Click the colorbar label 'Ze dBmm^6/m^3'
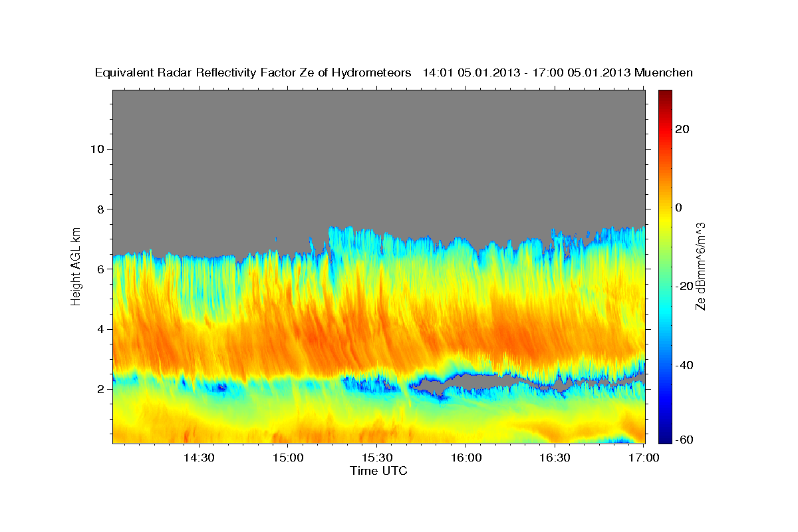798x532 pixels. click(x=700, y=265)
